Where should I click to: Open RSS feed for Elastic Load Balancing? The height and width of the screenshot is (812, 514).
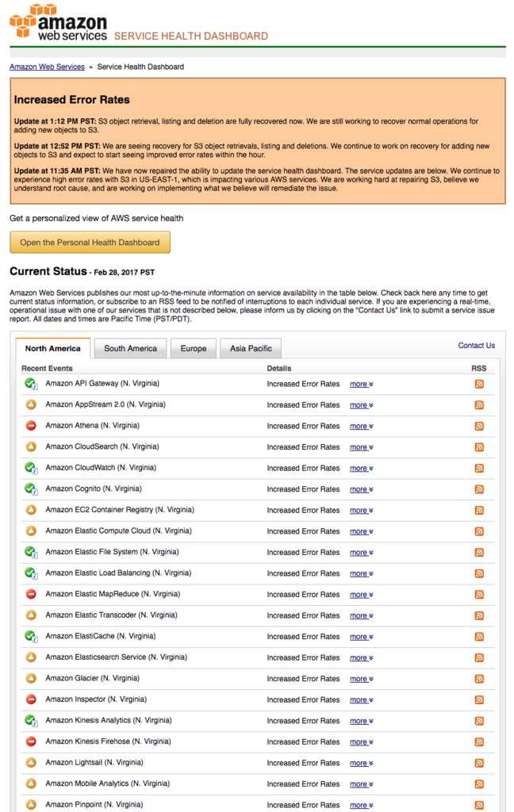[479, 573]
